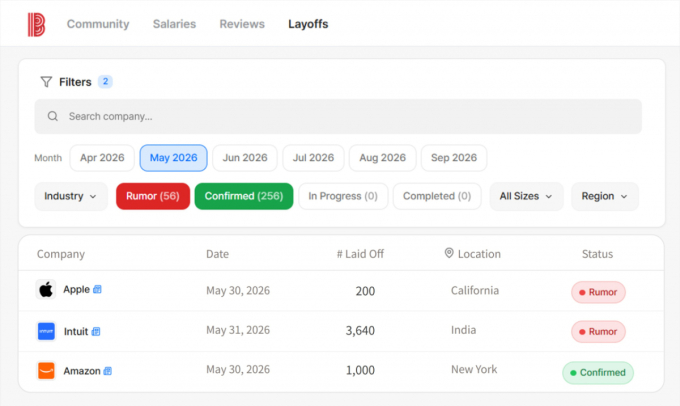This screenshot has width=680, height=406.
Task: Open the company page icon next to Amazon
Action: (x=108, y=371)
